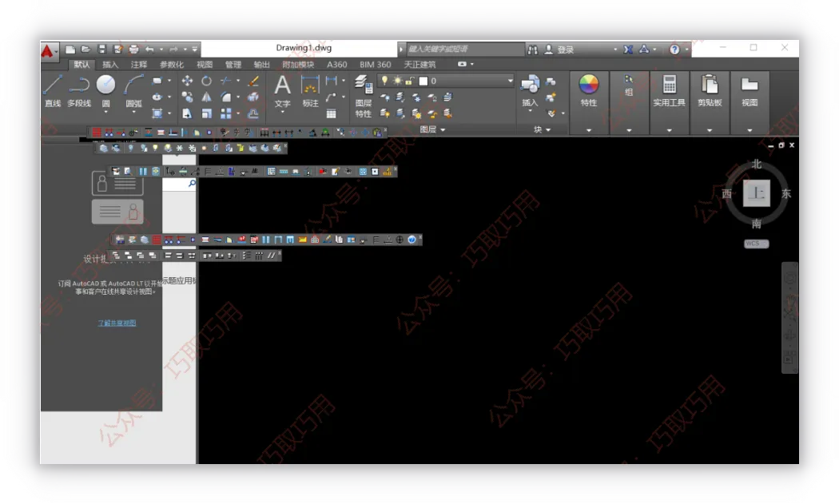Click the 上 face on the ViewCube
This screenshot has width=839, height=504.
click(756, 193)
